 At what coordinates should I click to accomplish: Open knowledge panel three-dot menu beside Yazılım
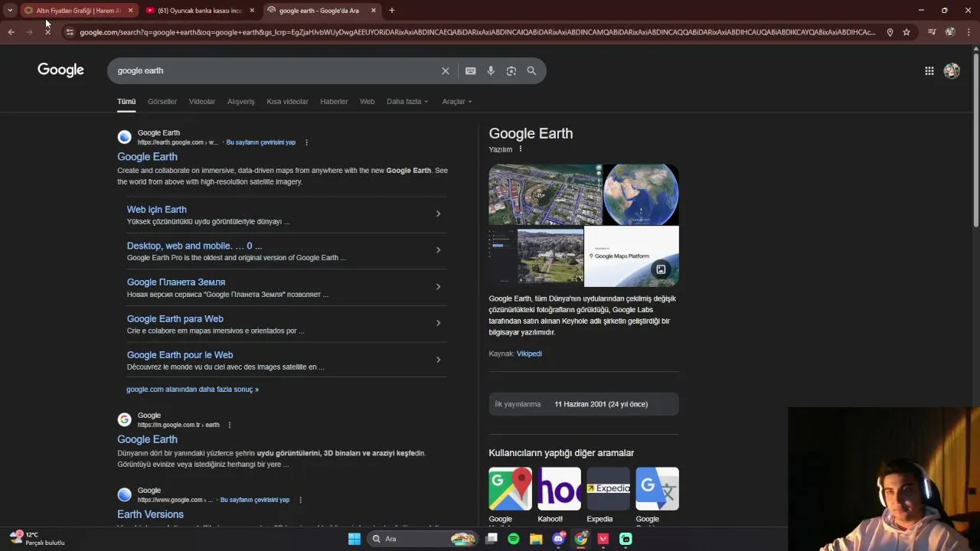[520, 149]
